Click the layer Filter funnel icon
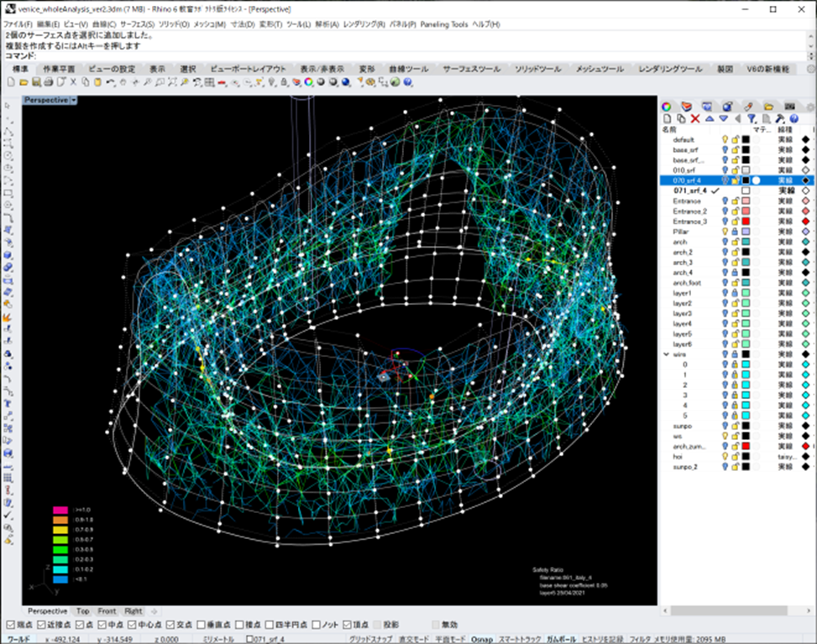817x644 pixels. 752,118
